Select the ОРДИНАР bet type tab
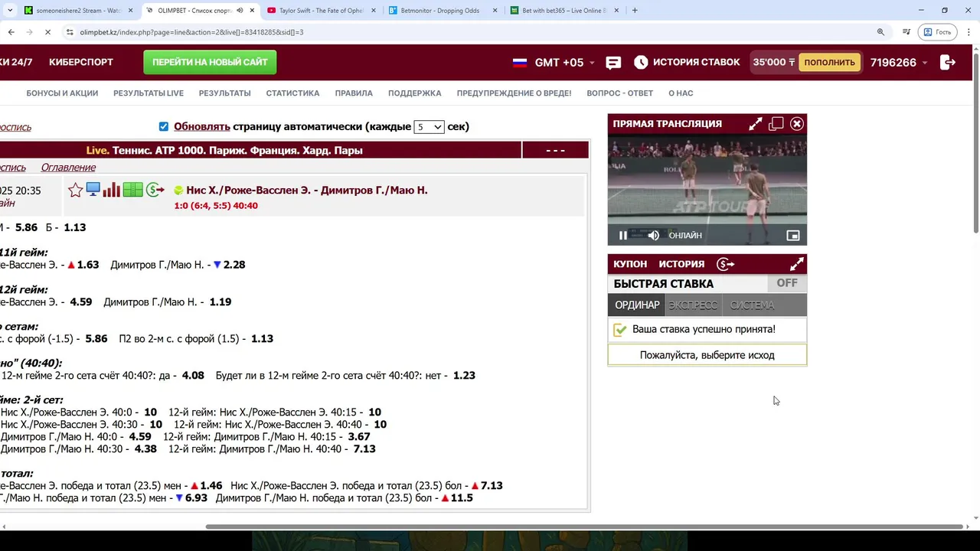Image resolution: width=980 pixels, height=551 pixels. pyautogui.click(x=637, y=305)
